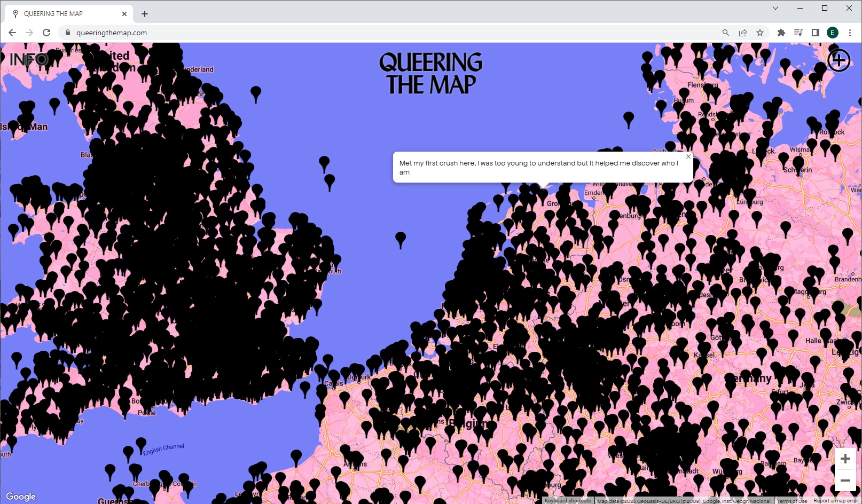862x504 pixels.
Task: Zoom in on the map
Action: point(845,459)
